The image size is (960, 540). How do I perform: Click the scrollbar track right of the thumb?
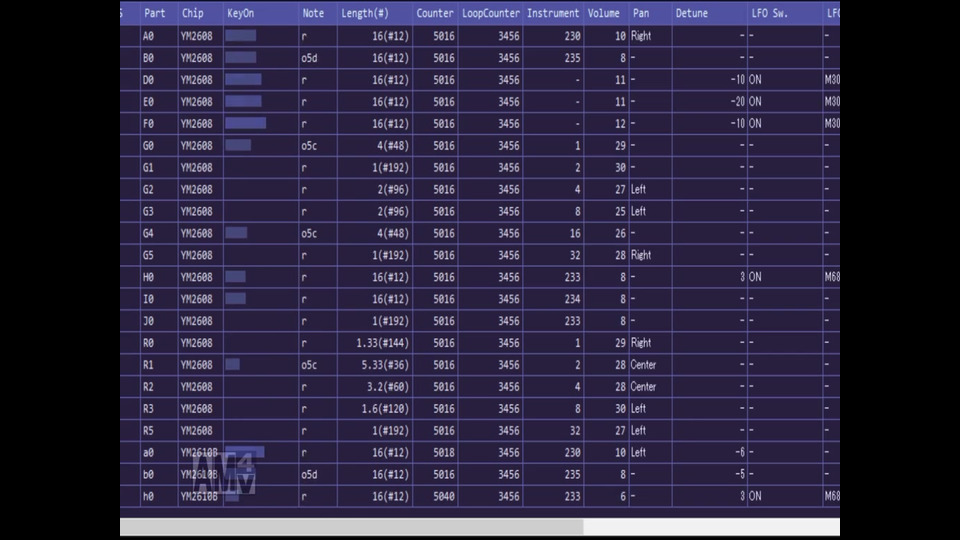pyautogui.click(x=711, y=527)
